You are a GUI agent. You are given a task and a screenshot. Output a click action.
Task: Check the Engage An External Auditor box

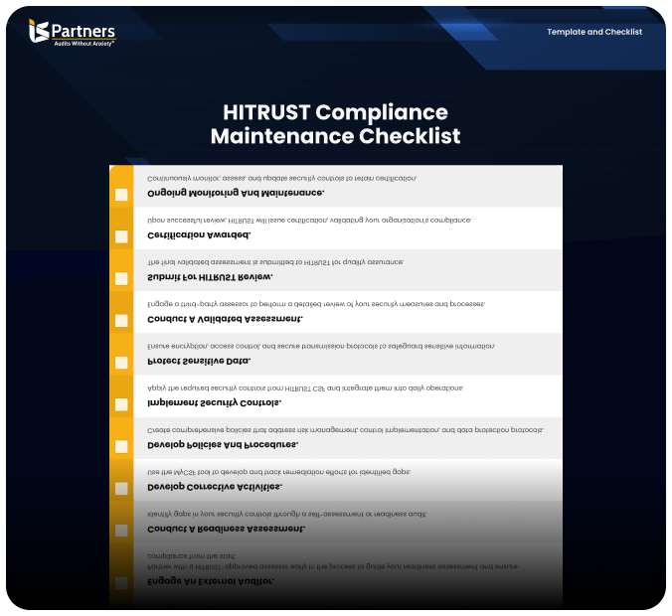point(121,582)
